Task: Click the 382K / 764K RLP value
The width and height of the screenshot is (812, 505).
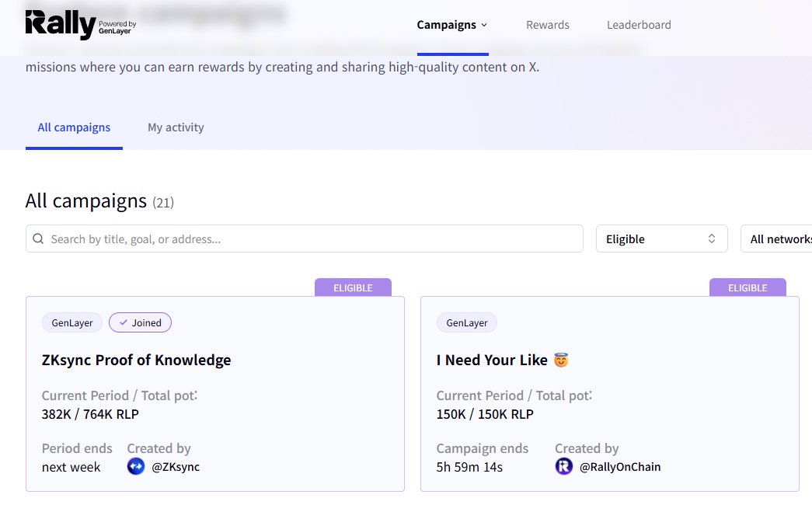Action: (90, 414)
